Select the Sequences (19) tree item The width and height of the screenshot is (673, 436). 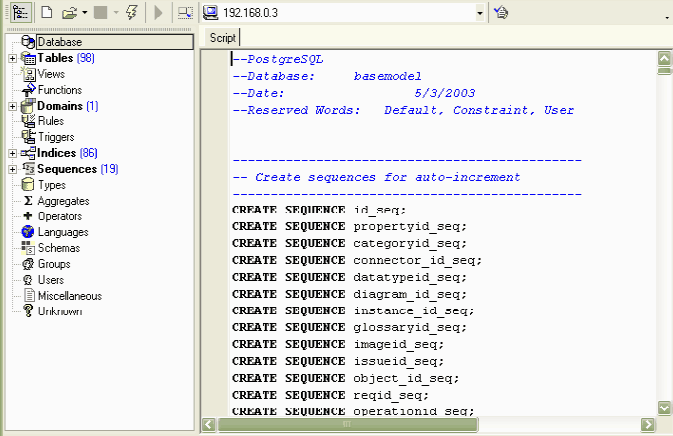(78, 169)
